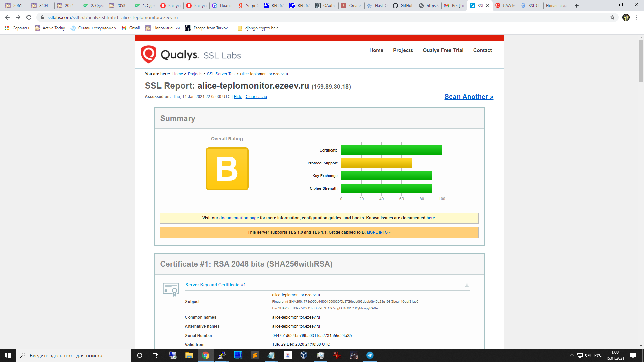
Task: Click the address bar URL field
Action: tap(322, 17)
